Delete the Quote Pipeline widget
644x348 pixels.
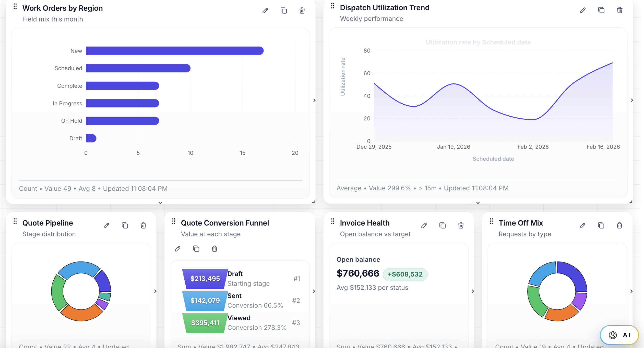[x=143, y=225]
